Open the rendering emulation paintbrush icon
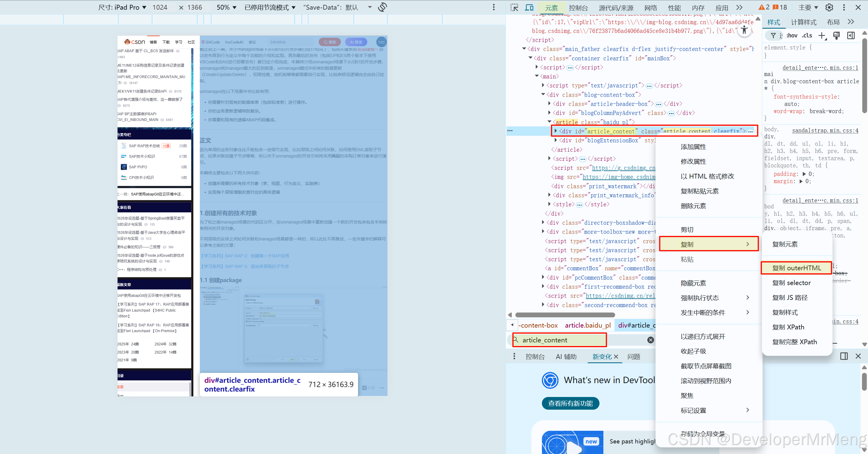 point(836,35)
